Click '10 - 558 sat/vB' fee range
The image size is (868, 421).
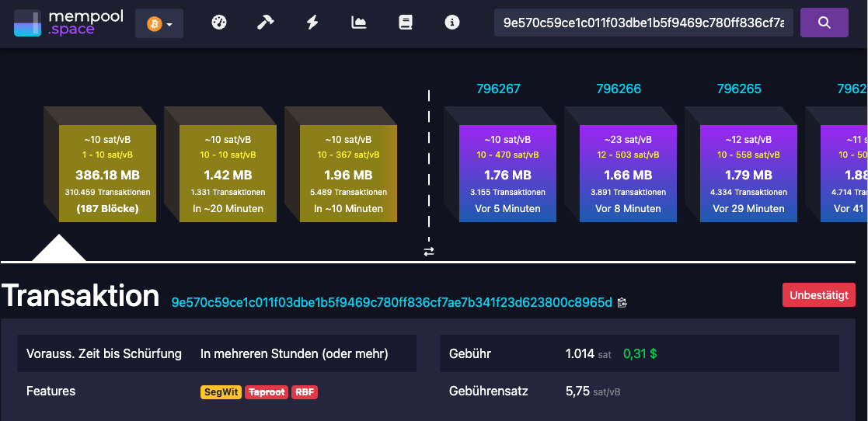(748, 155)
